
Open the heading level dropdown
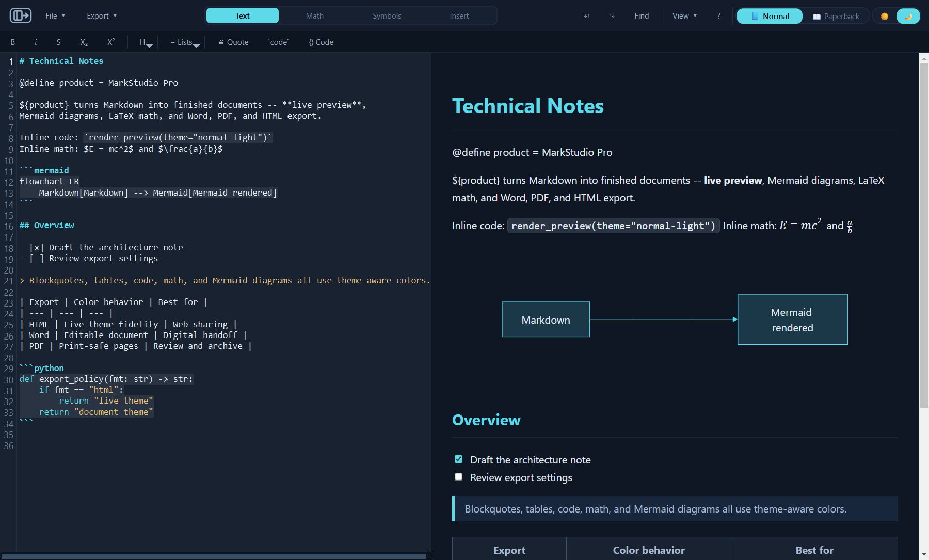point(146,42)
